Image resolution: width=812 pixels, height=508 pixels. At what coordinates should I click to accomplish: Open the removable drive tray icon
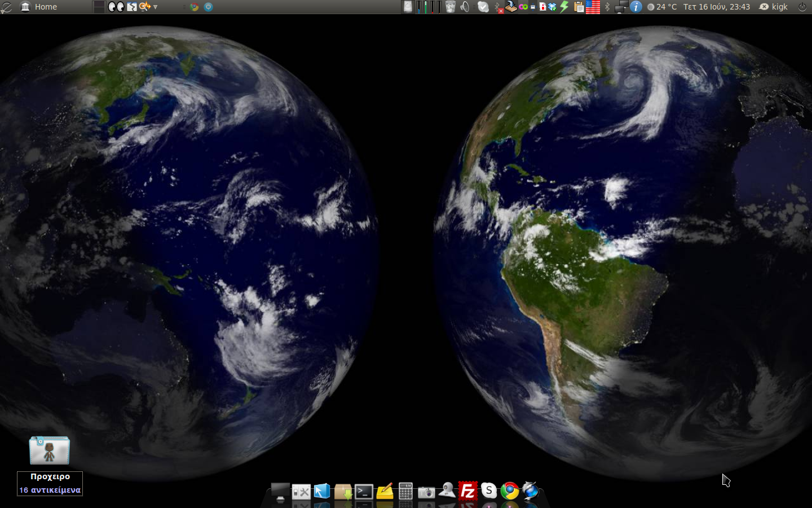[511, 7]
